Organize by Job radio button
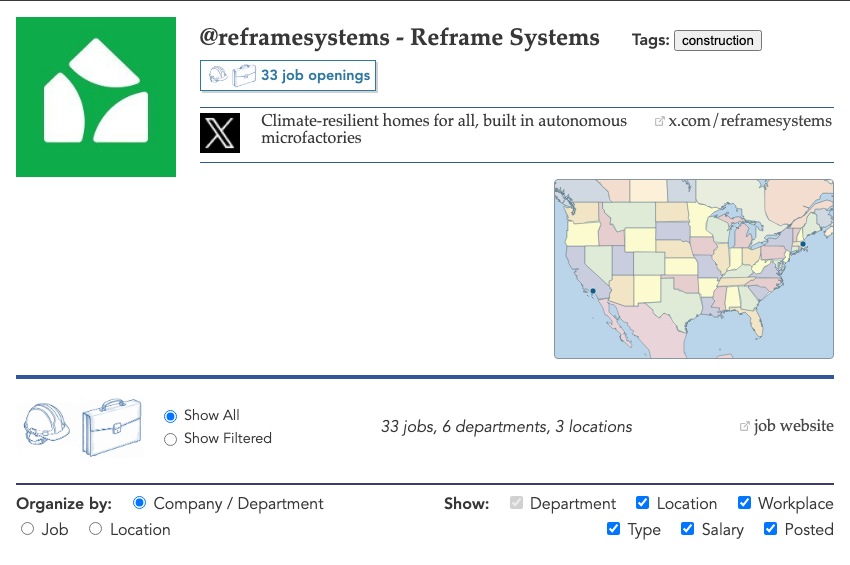This screenshot has height=565, width=850. click(27, 529)
